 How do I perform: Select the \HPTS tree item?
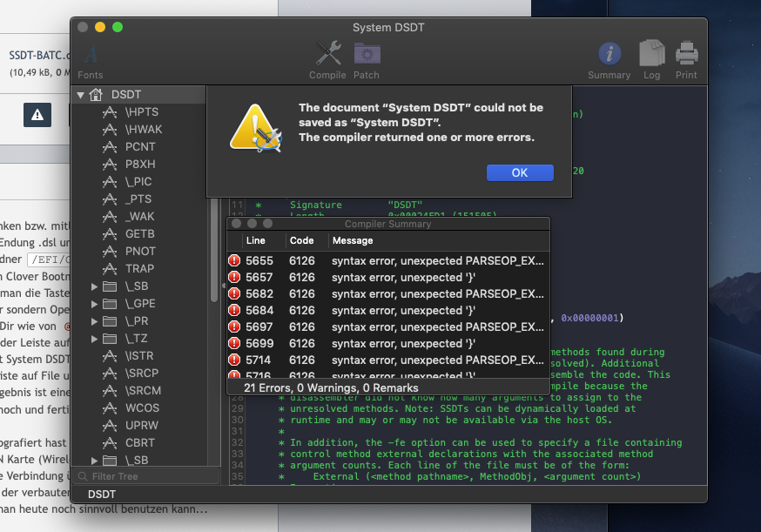coord(141,112)
